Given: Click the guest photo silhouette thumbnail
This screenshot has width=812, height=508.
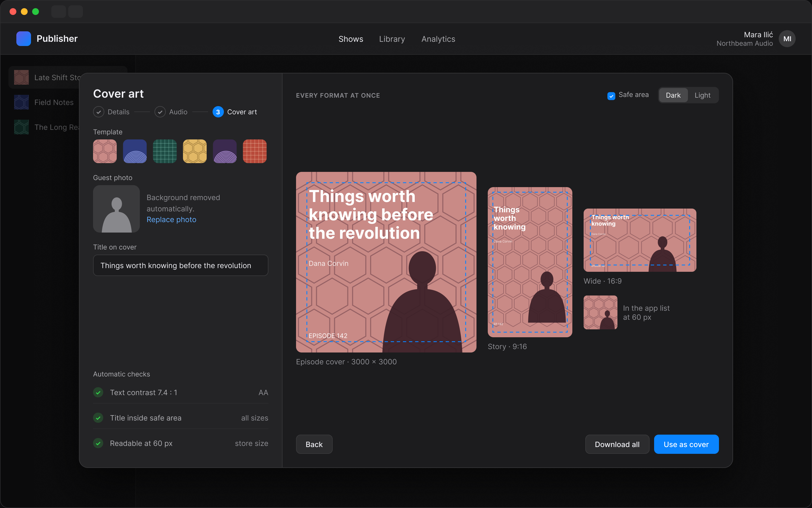Looking at the screenshot, I should pos(116,209).
